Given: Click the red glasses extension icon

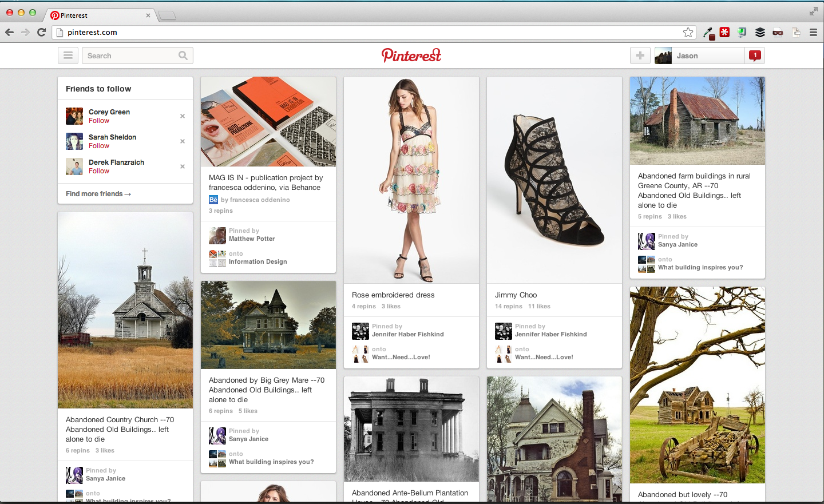Looking at the screenshot, I should click(x=778, y=33).
